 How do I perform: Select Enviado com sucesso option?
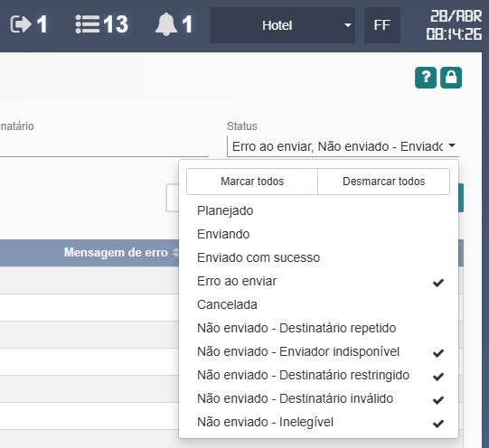(x=319, y=258)
